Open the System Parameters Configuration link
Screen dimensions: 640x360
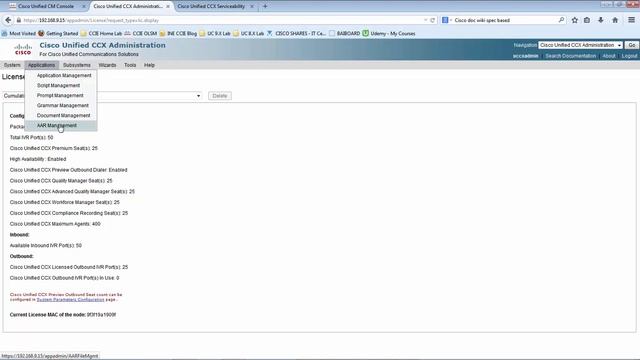(70, 300)
